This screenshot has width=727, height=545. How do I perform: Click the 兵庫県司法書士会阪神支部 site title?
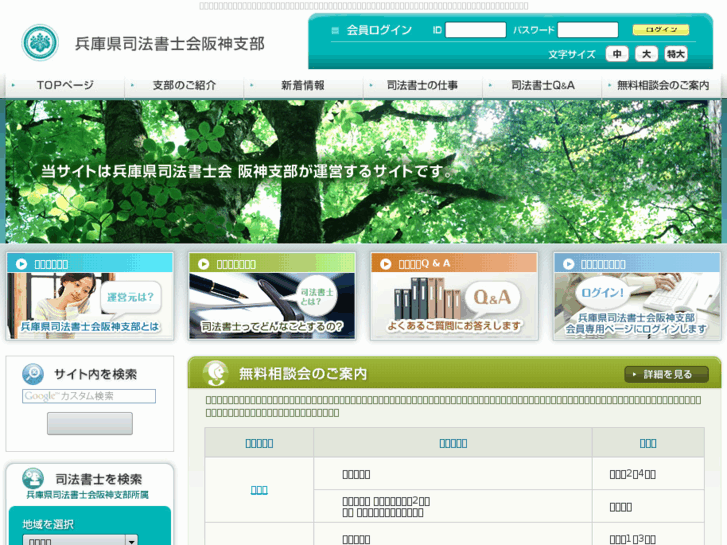point(170,44)
